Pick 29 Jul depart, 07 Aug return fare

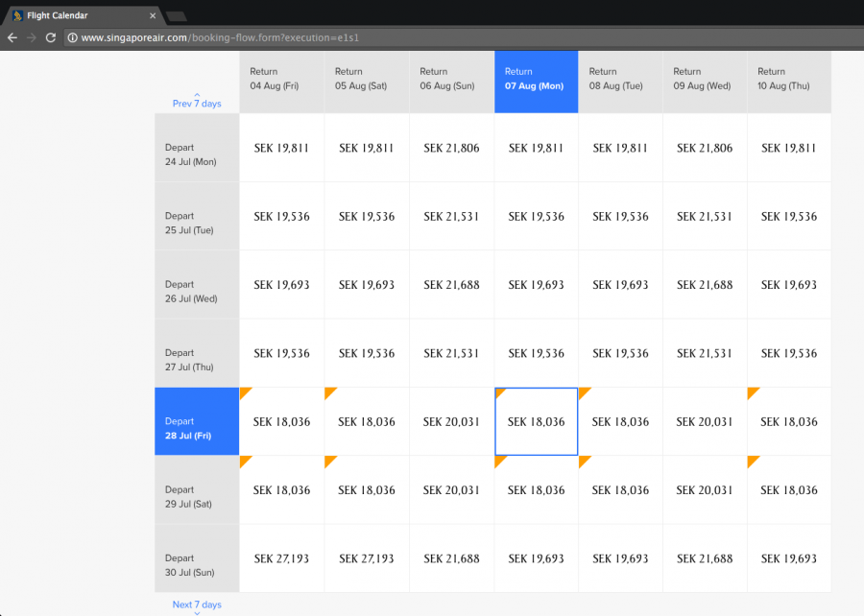[536, 490]
